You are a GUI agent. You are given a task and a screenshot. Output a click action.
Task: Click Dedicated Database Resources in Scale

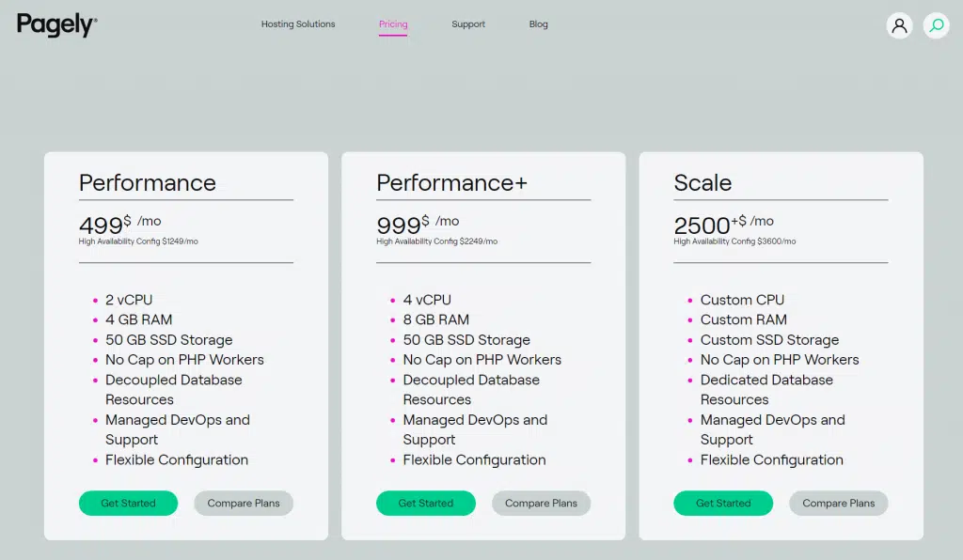pos(766,390)
